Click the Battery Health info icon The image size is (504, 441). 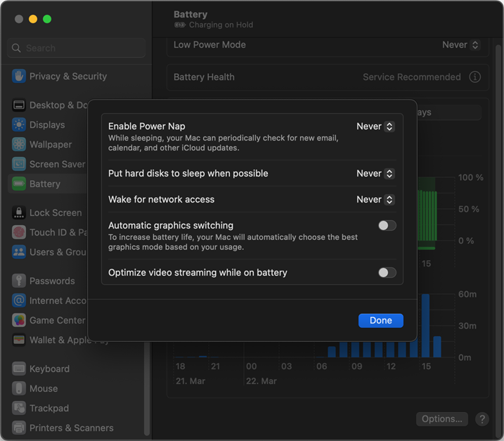(475, 77)
